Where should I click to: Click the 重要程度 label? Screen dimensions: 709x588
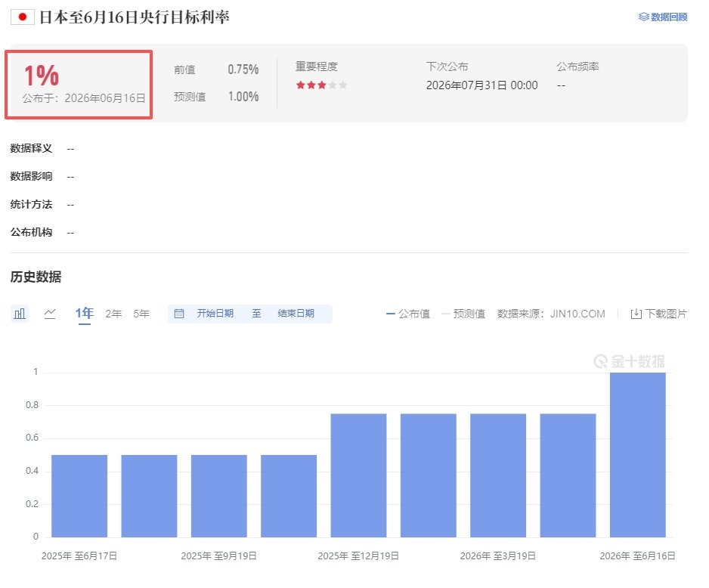(317, 67)
